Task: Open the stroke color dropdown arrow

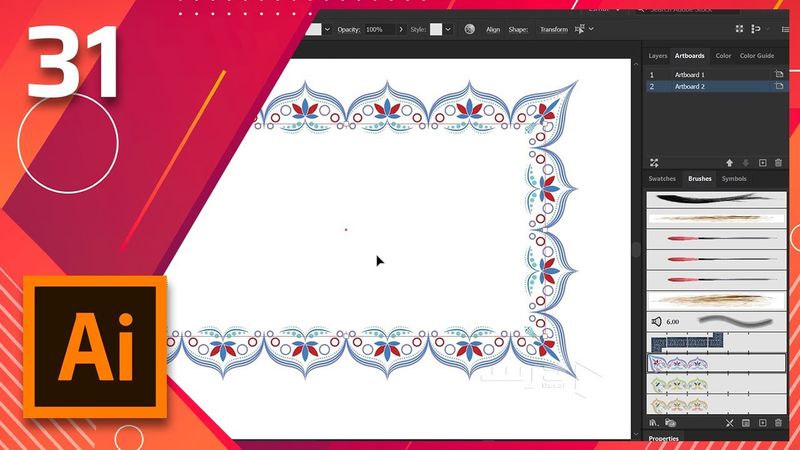Action: click(x=327, y=29)
